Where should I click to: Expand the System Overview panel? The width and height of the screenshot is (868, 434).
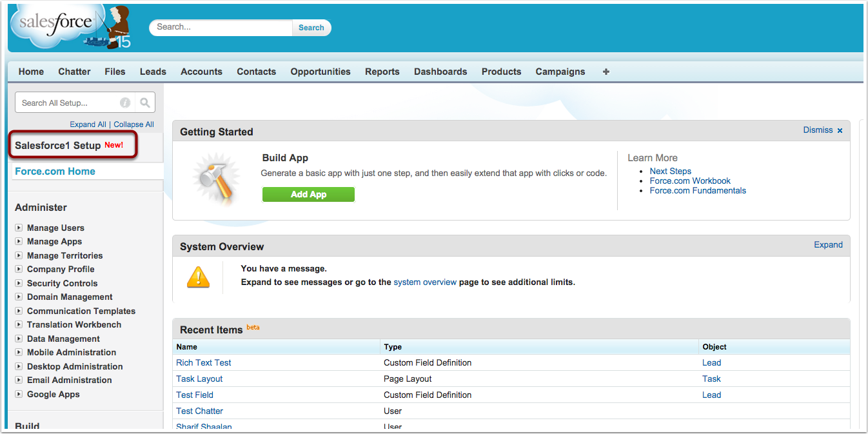click(x=828, y=245)
